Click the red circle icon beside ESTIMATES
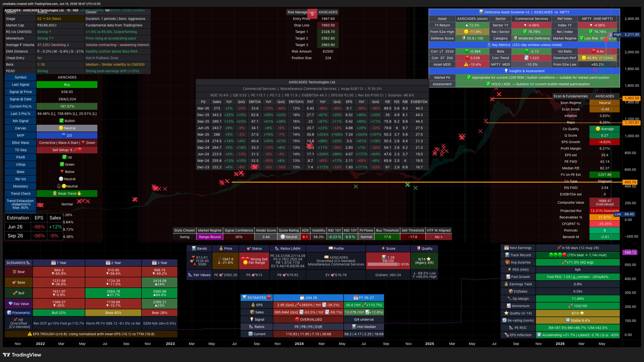Viewport: 644px width, 362px height. pyautogui.click(x=269, y=298)
